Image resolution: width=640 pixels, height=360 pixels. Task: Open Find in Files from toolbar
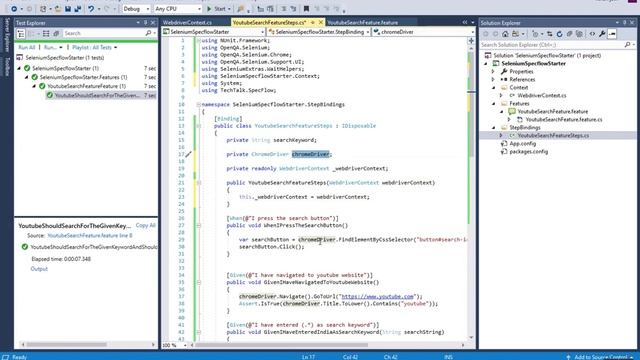(x=241, y=9)
